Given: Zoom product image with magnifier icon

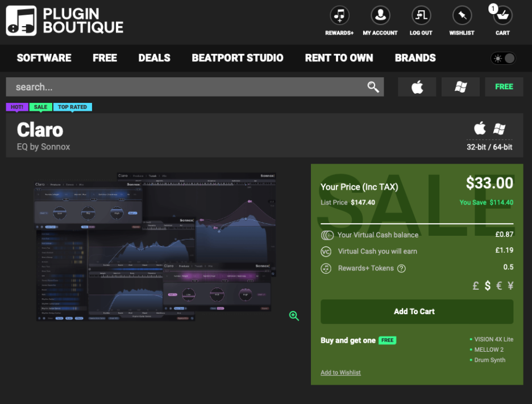Looking at the screenshot, I should pyautogui.click(x=294, y=316).
